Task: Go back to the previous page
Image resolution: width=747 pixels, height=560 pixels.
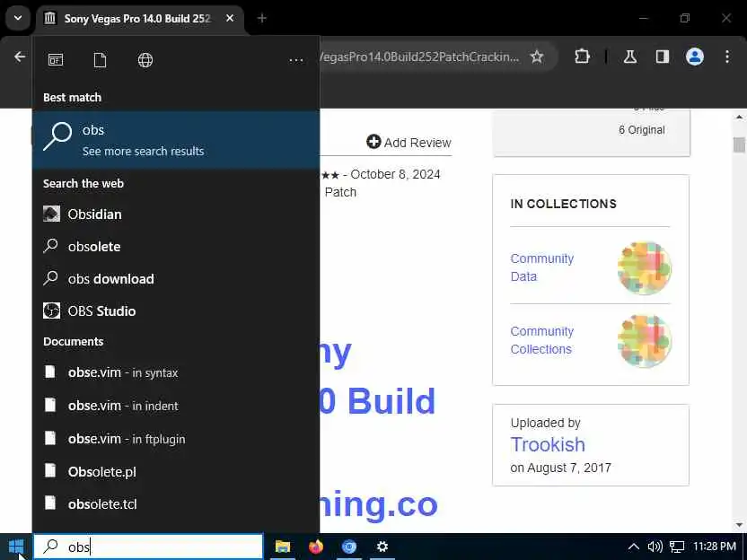Action: pyautogui.click(x=20, y=57)
